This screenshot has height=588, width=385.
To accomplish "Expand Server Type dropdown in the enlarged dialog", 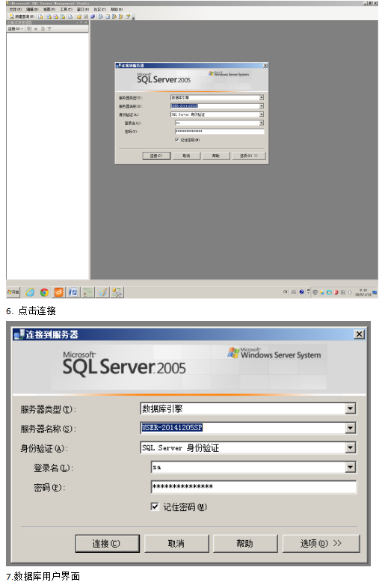I will click(350, 408).
